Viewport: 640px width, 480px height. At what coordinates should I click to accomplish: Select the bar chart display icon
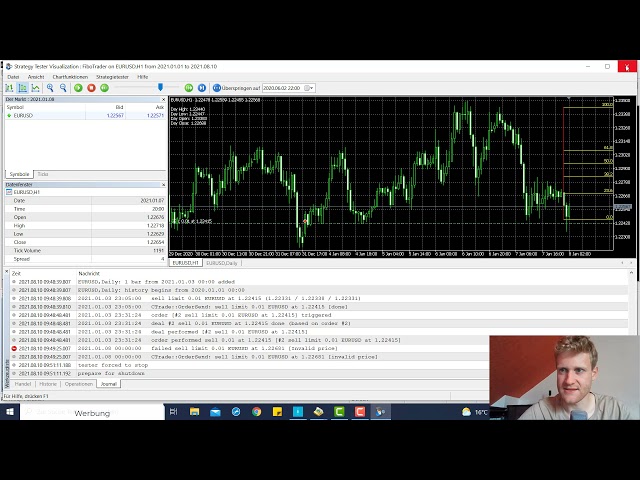9,88
